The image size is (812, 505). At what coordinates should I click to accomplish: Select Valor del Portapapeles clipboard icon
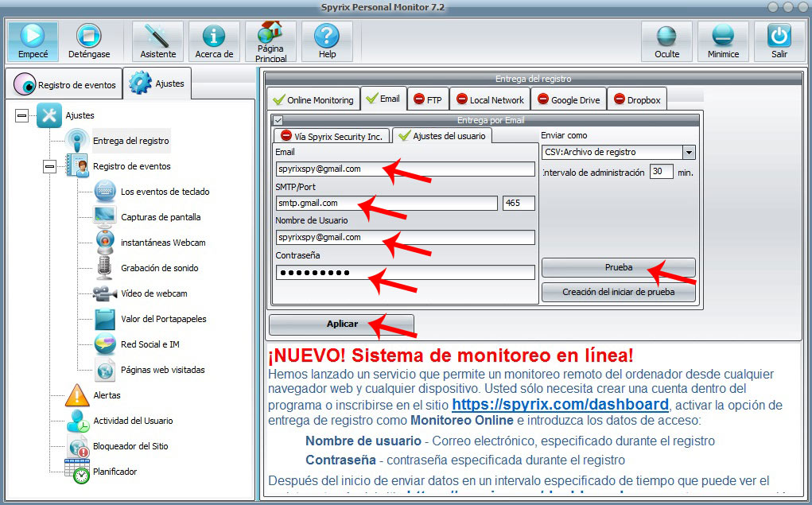pos(105,319)
